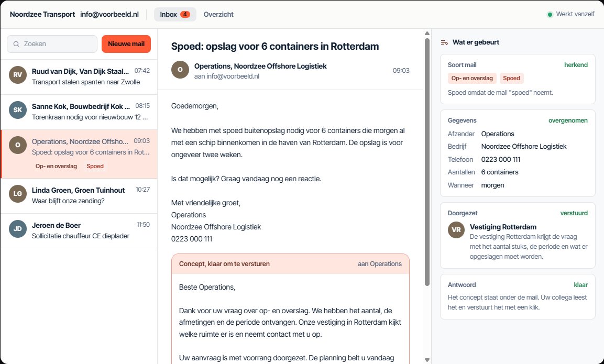Click the LG avatar of Linda Groen

(18, 194)
